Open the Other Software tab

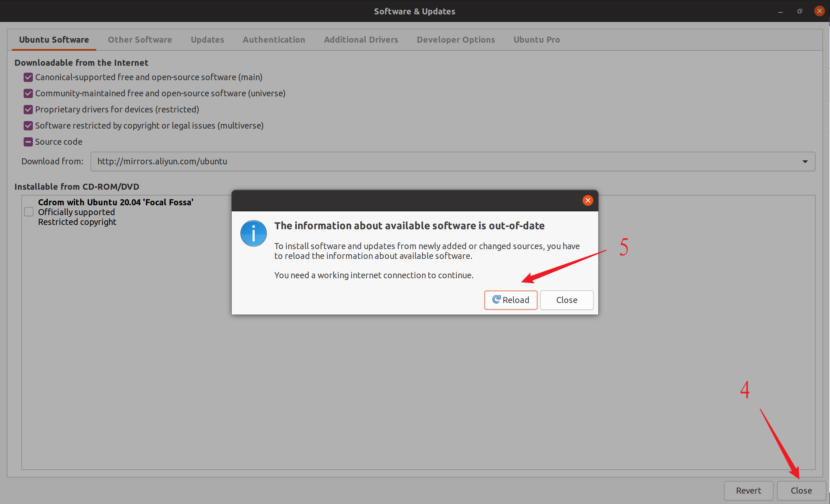(139, 39)
